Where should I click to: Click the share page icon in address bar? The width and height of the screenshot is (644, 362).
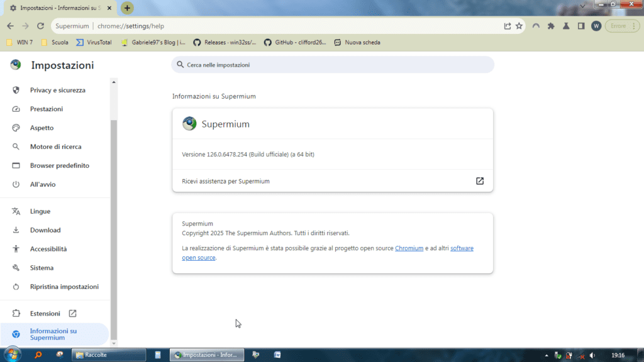[508, 26]
